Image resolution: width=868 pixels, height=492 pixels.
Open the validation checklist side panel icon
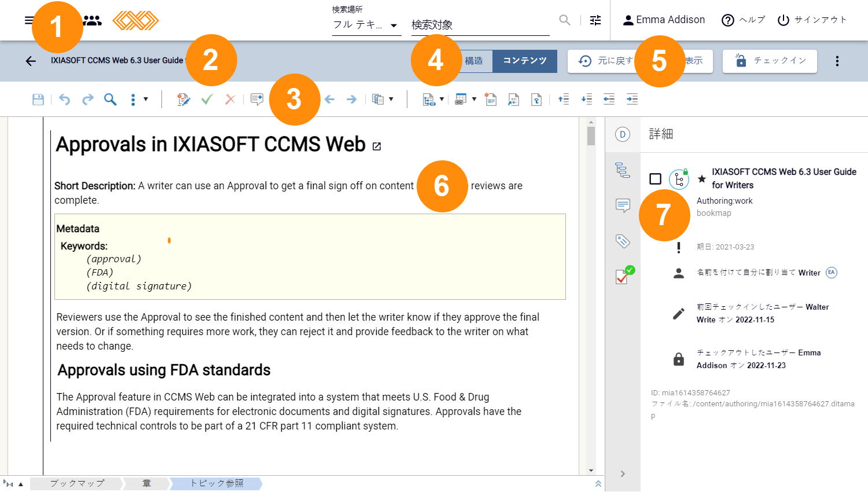click(624, 275)
